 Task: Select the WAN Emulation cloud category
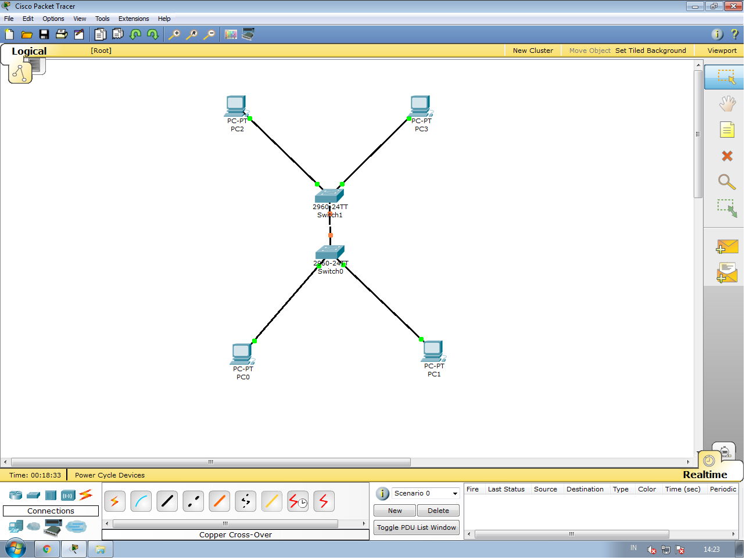click(34, 527)
